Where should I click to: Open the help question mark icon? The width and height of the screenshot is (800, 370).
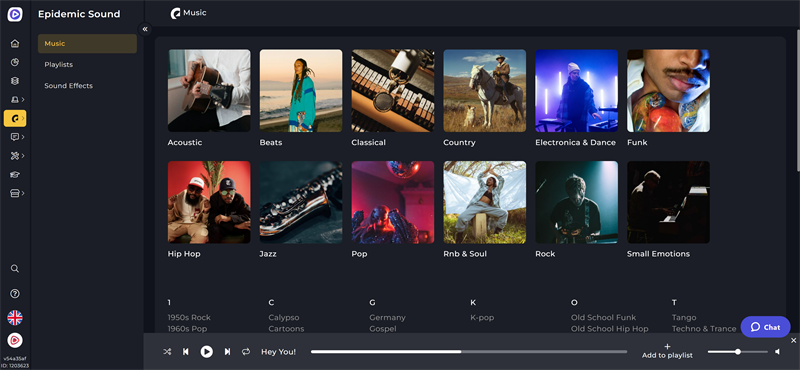[15, 293]
